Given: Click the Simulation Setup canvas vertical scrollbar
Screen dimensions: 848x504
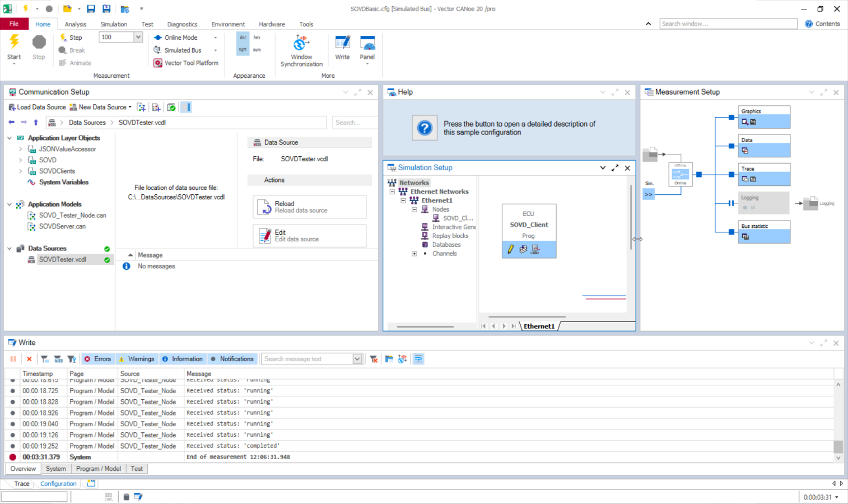Looking at the screenshot, I should click(631, 217).
